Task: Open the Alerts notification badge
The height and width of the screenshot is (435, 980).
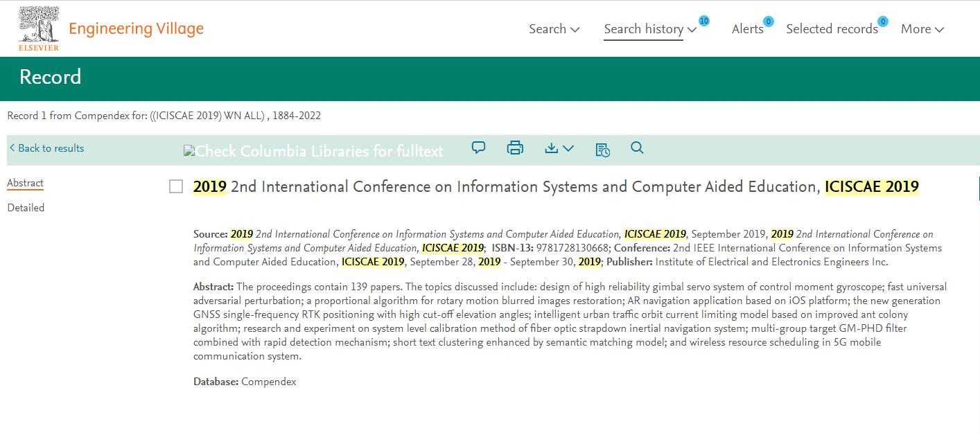Action: [768, 21]
